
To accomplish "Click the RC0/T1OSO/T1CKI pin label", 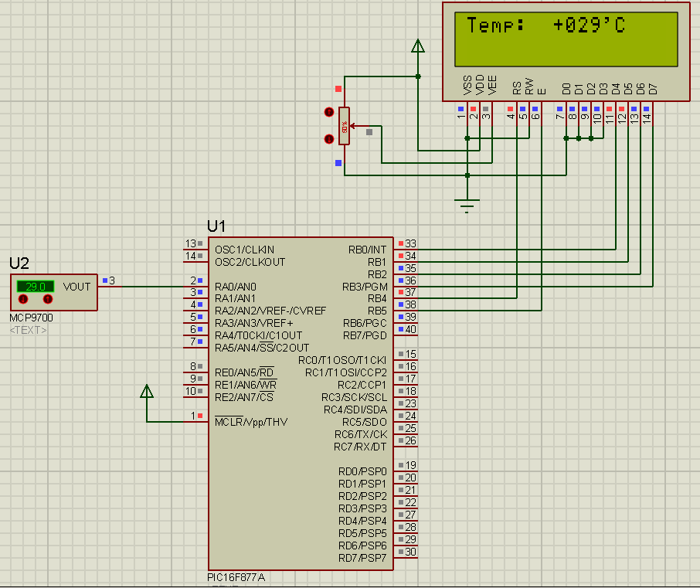I will (x=342, y=360).
